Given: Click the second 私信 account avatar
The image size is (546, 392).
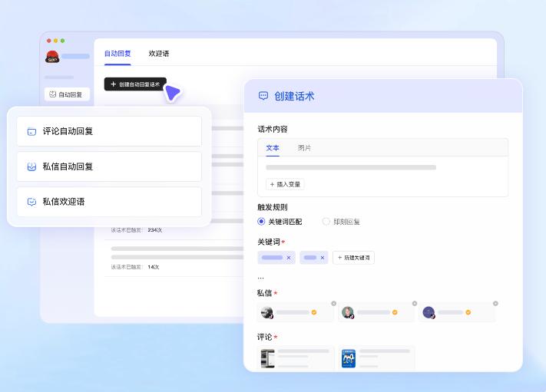Looking at the screenshot, I should tap(348, 312).
